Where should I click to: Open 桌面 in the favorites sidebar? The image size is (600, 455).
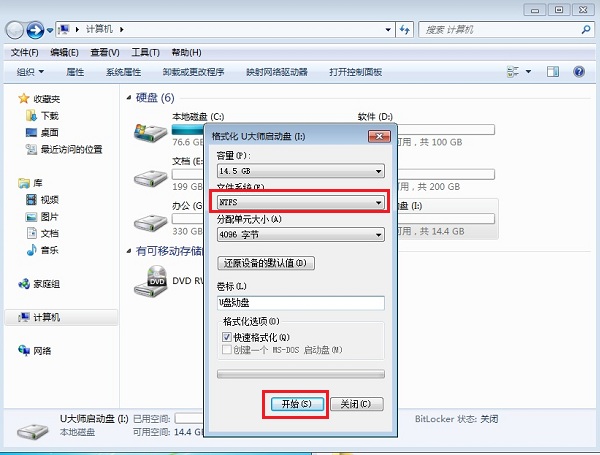click(x=49, y=133)
